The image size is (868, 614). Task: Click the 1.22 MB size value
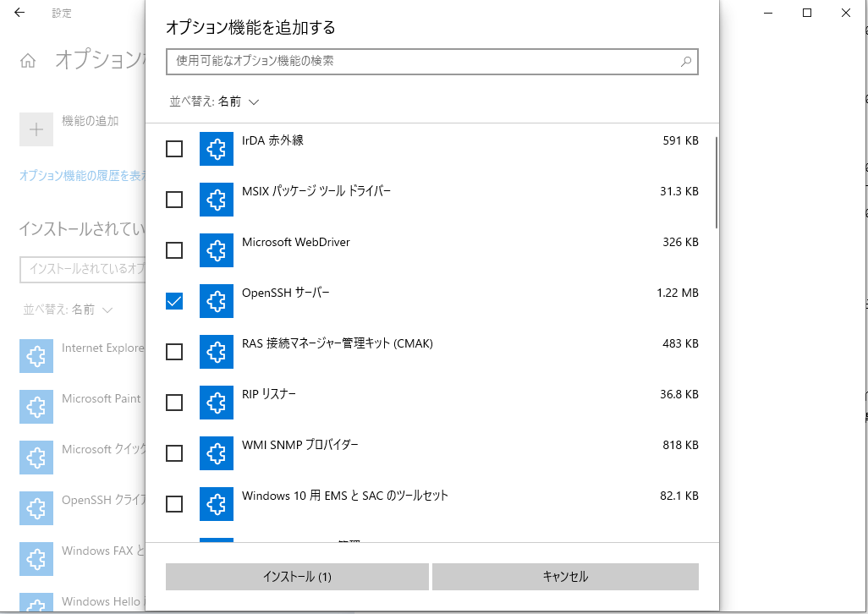(678, 293)
